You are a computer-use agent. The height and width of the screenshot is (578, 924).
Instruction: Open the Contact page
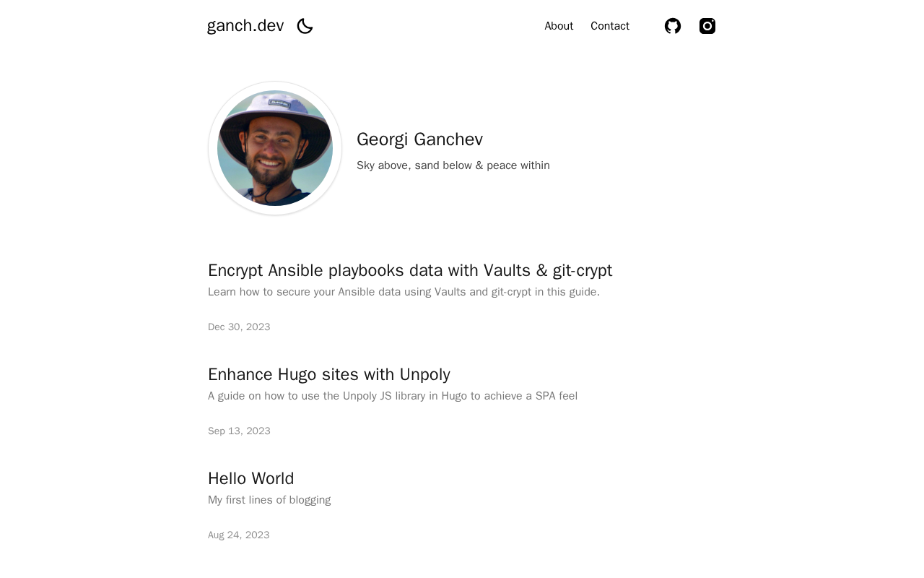coord(610,26)
